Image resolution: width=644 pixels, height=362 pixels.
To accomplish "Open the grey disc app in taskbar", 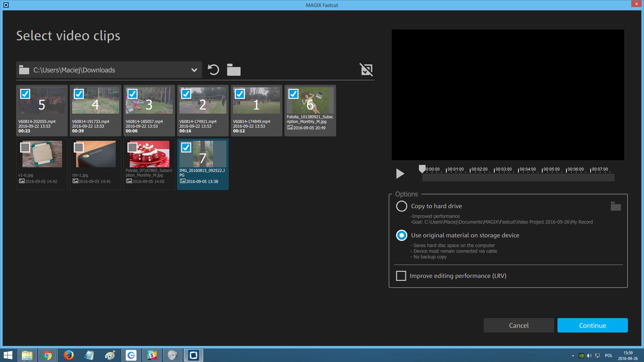I will (x=173, y=355).
